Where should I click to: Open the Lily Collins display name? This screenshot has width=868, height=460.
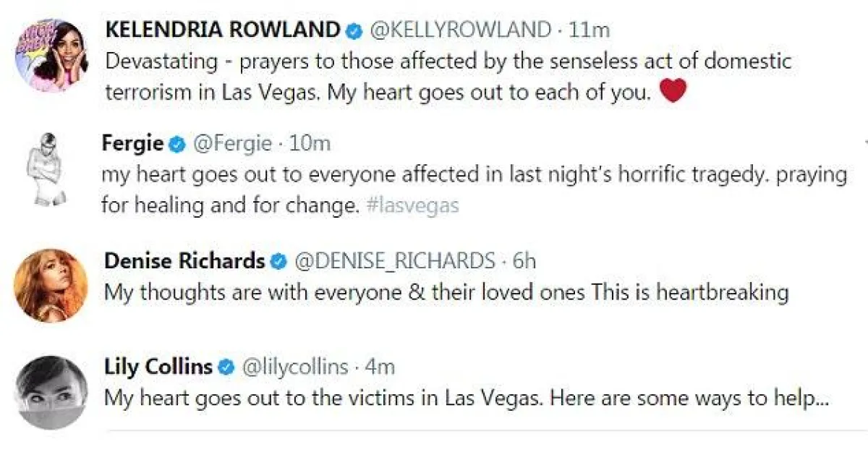pyautogui.click(x=158, y=367)
